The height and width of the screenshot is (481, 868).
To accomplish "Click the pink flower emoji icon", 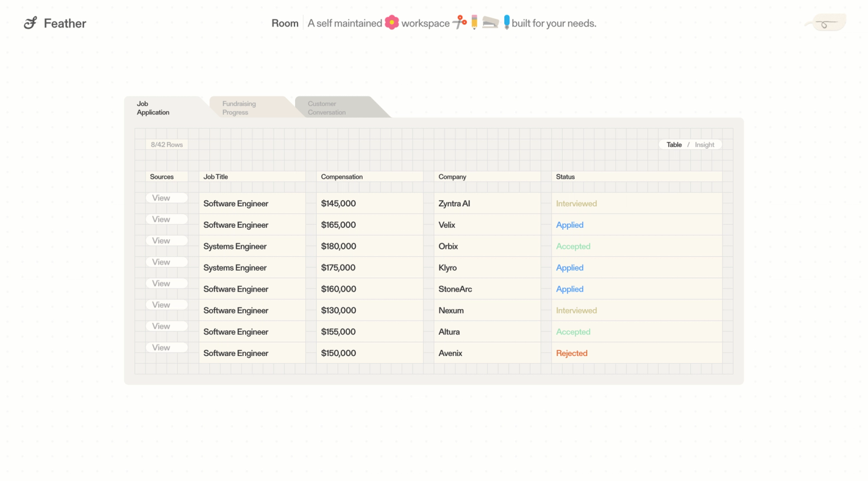I will pyautogui.click(x=392, y=23).
